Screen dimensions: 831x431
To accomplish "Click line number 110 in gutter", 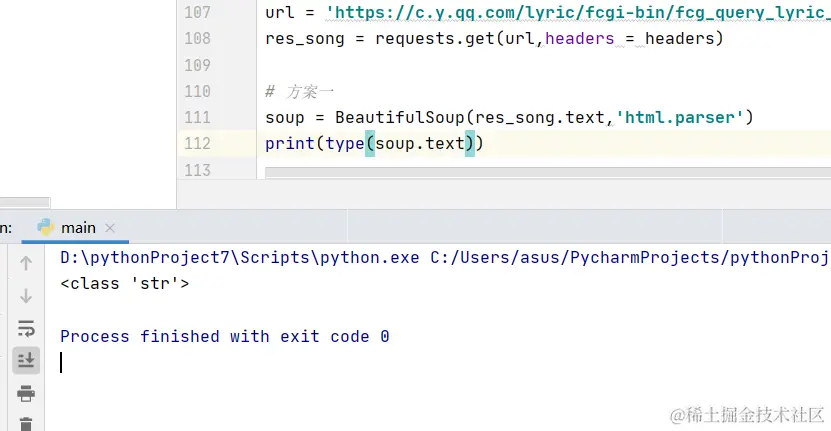I will coord(197,91).
